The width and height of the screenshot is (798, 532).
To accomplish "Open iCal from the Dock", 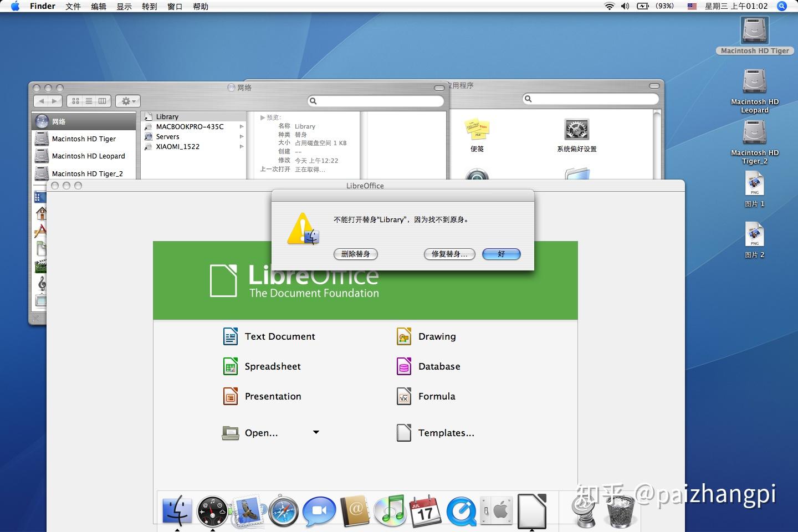I will click(x=425, y=511).
